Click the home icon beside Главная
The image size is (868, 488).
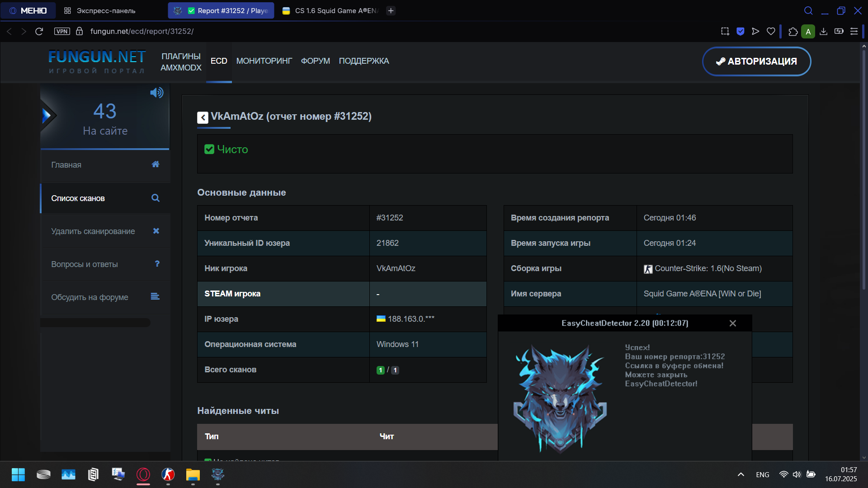(156, 164)
